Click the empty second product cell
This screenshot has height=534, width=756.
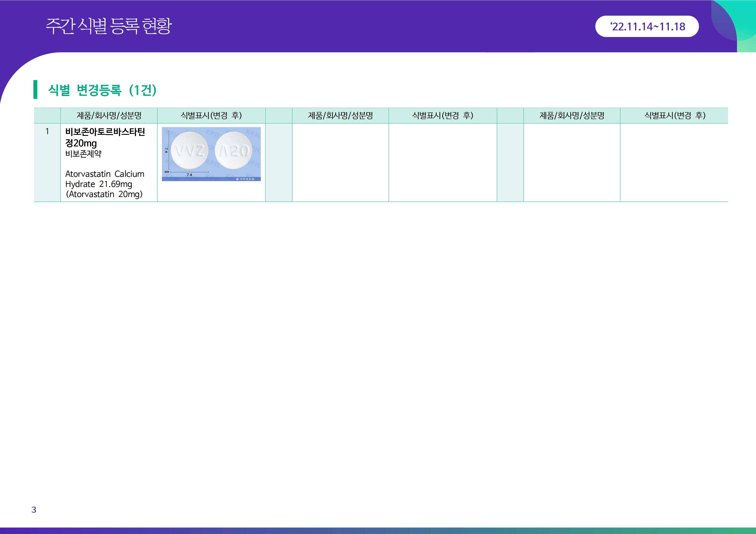pos(340,162)
